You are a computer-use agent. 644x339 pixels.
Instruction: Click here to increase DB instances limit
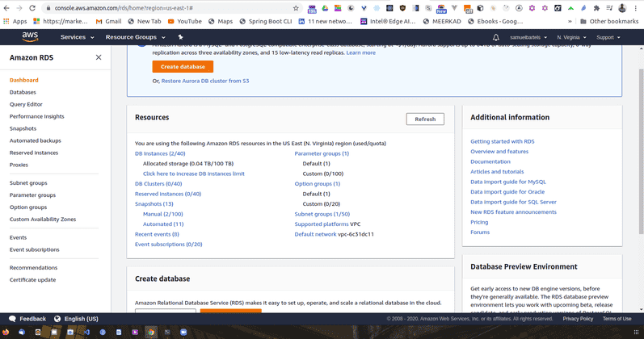tap(193, 174)
